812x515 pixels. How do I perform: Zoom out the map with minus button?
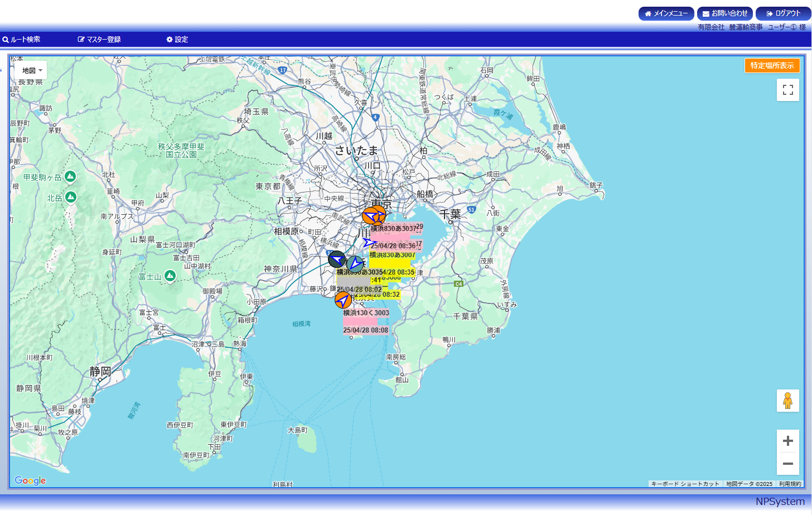coord(788,464)
